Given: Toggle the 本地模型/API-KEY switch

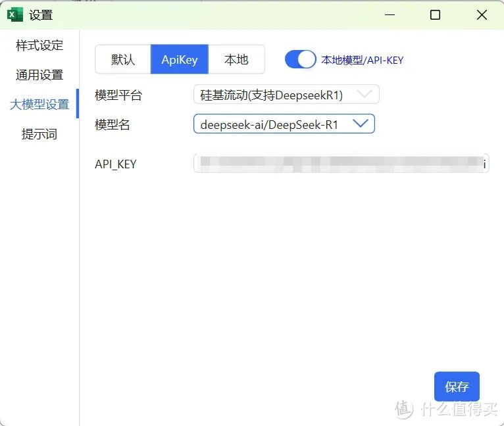Looking at the screenshot, I should (300, 59).
